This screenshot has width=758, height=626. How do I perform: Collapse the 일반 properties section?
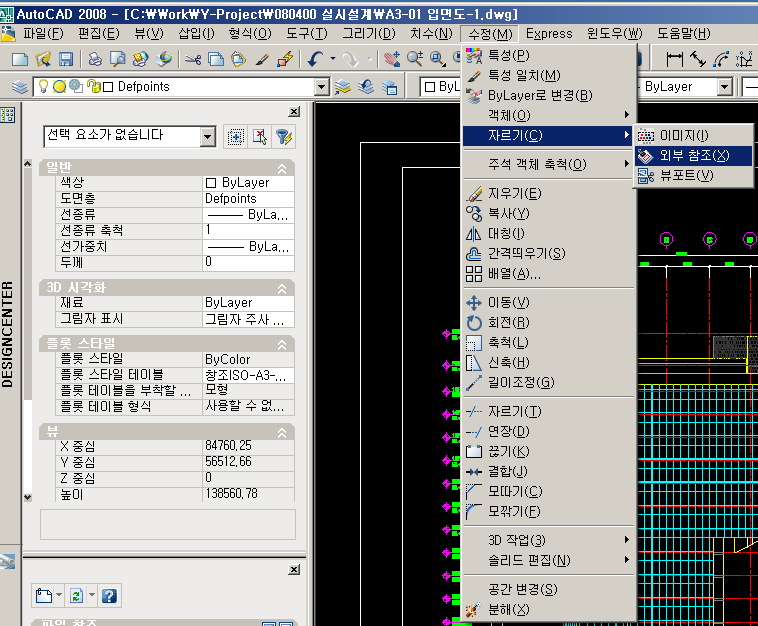pyautogui.click(x=282, y=168)
